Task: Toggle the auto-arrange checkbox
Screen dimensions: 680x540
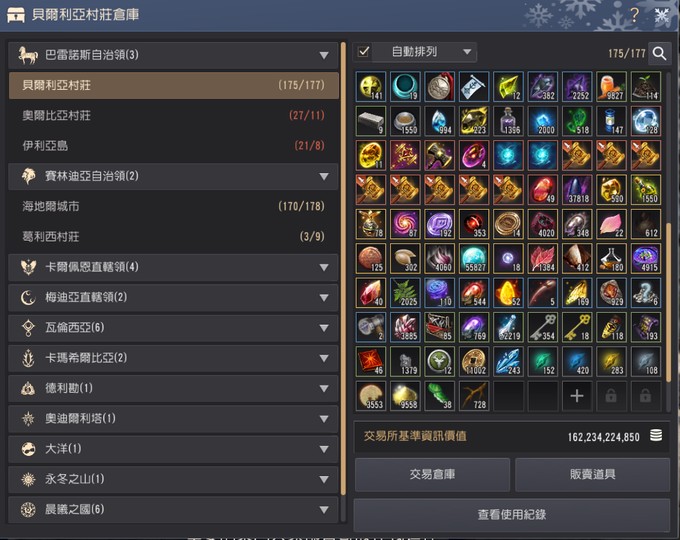Action: [x=363, y=52]
